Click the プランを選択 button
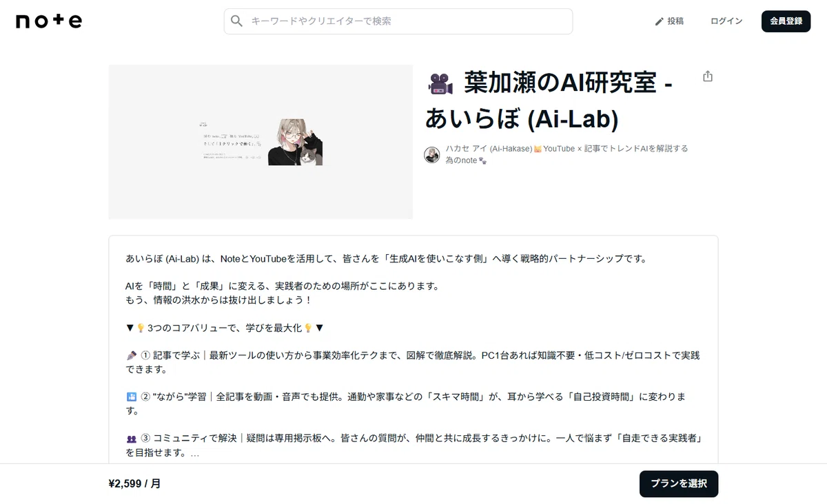Viewport: 827px width, 504px height. point(679,484)
